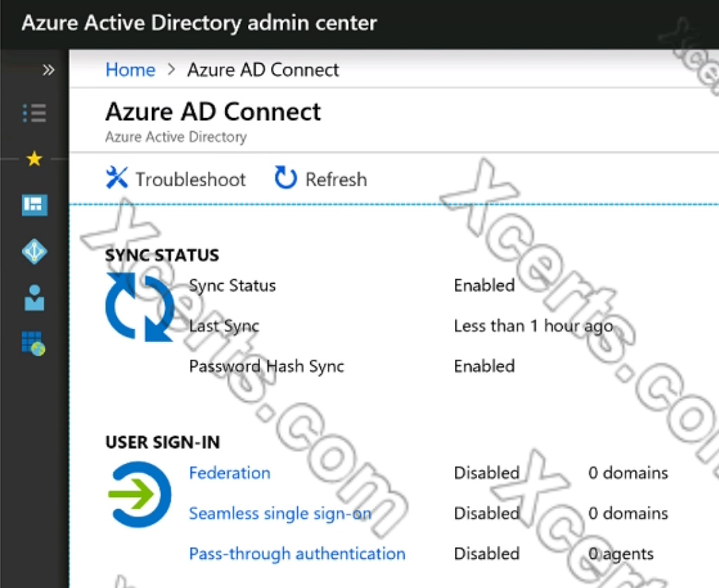The width and height of the screenshot is (719, 588).
Task: Click Enabled value for Password Hash Sync
Action: 484,366
